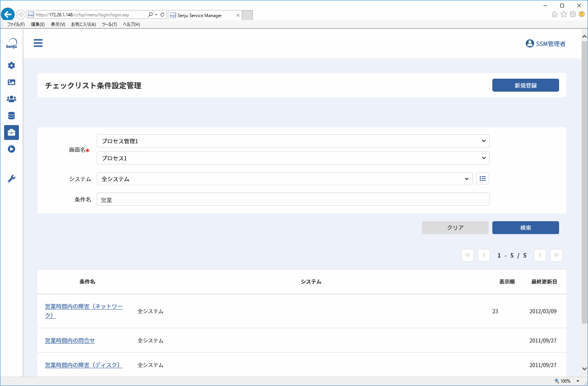Select the briefcase sidebar icon
588x386 pixels.
pos(11,133)
